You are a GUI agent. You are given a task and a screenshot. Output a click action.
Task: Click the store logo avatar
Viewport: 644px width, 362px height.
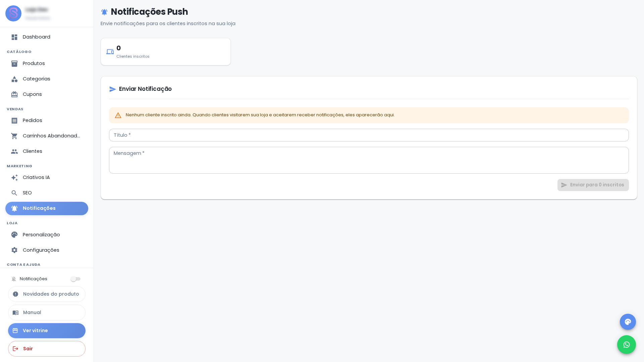[13, 13]
